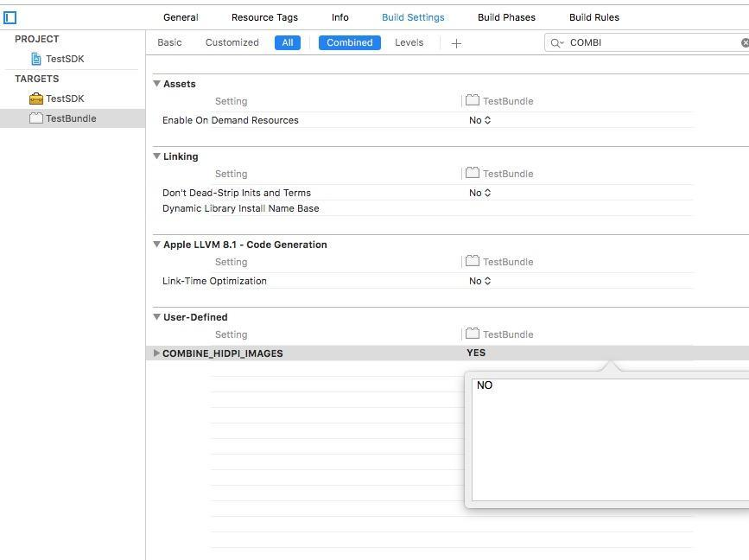Viewport: 749px width, 560px height.
Task: Open Enable On Demand Resources No dropdown
Action: [480, 120]
